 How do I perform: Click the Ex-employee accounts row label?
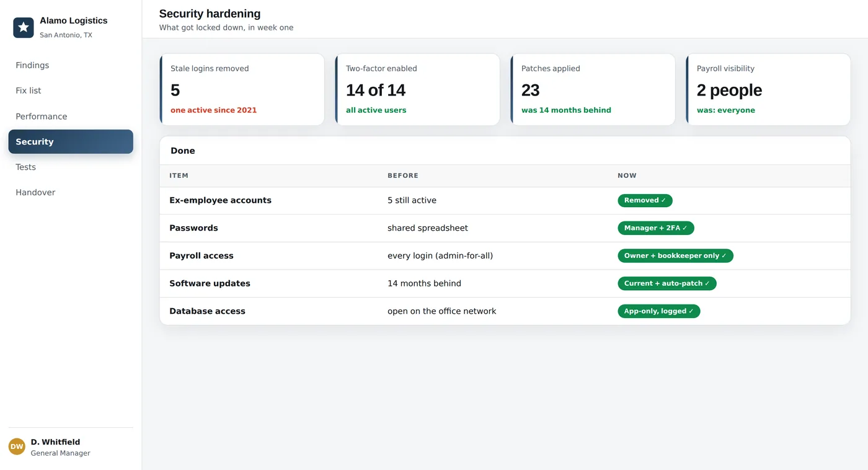coord(220,200)
